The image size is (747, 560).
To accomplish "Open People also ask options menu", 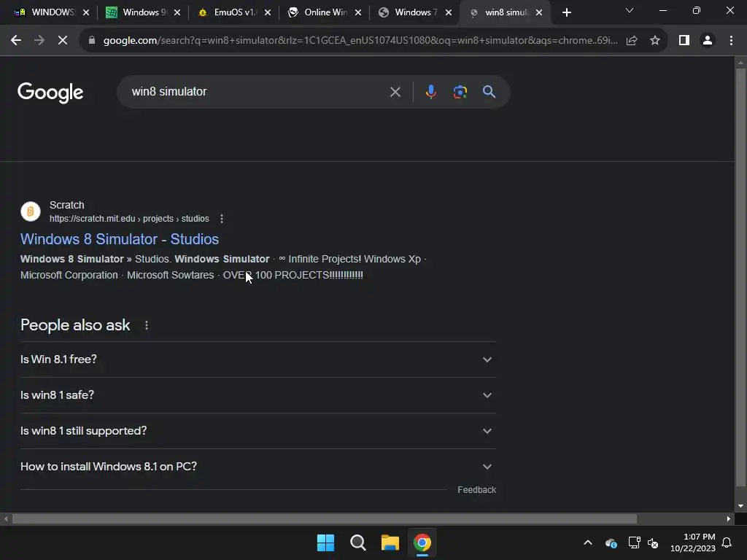I will [x=146, y=325].
